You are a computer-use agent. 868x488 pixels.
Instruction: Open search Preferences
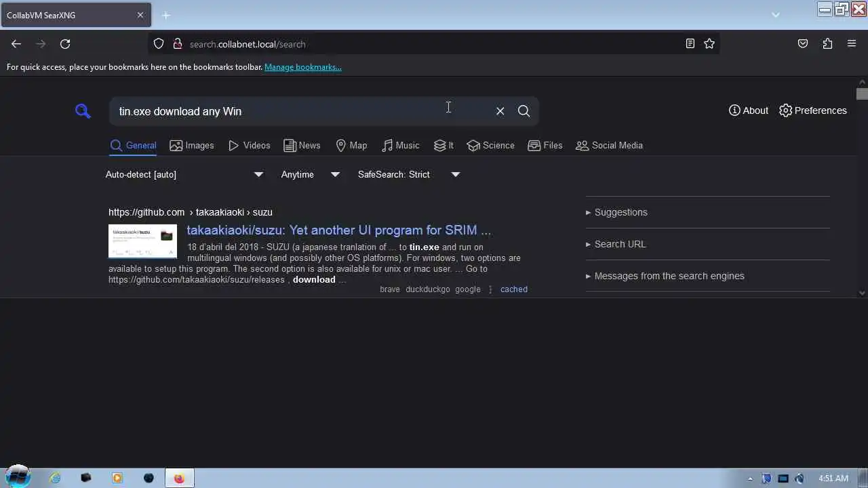[x=813, y=110]
